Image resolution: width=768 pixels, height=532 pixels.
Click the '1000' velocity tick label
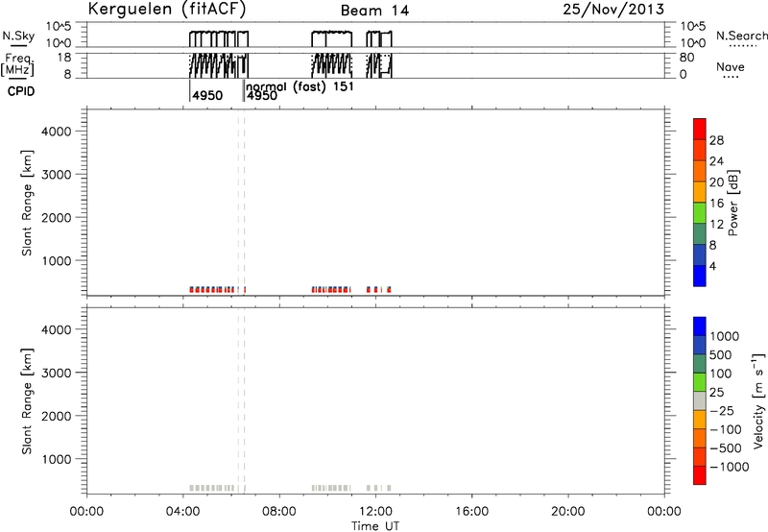724,336
